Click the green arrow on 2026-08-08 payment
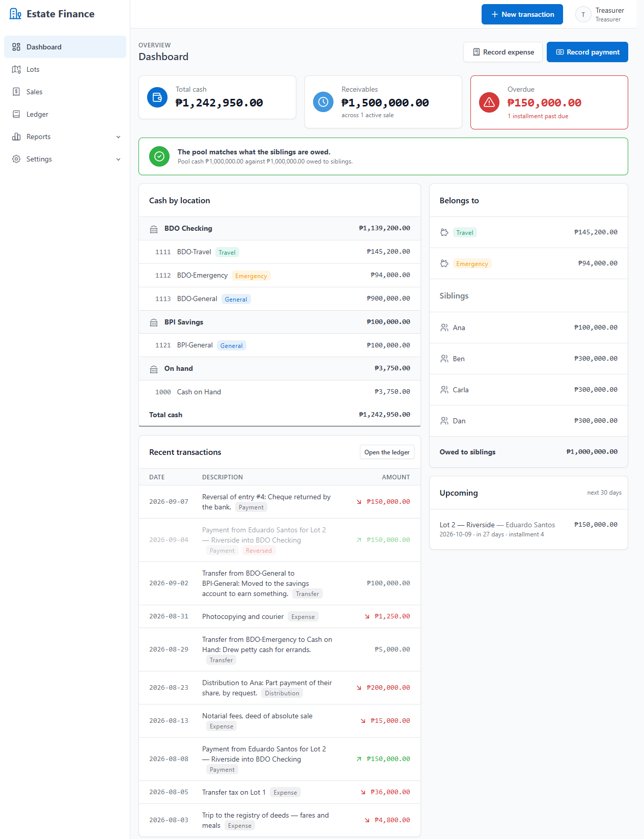This screenshot has width=644, height=839. [359, 759]
